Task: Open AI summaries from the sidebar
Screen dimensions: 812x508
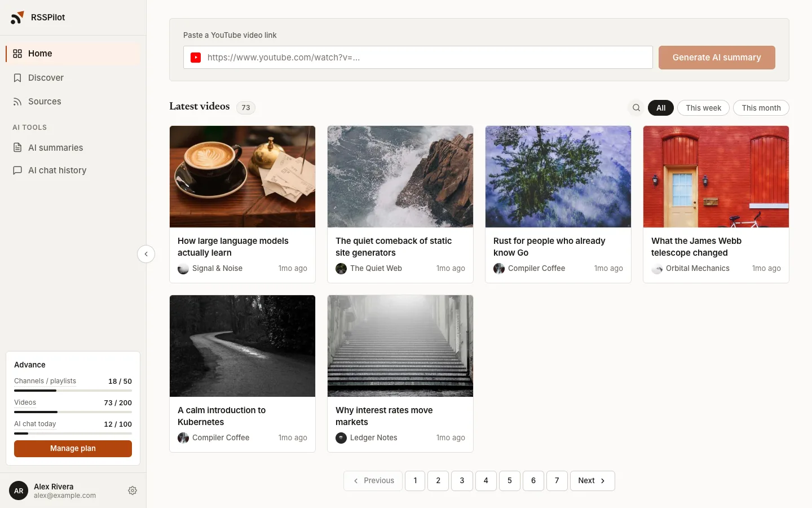Action: [x=73, y=148]
